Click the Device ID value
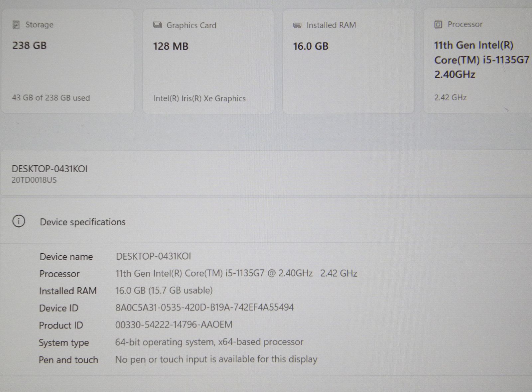This screenshot has width=532, height=392. [204, 307]
